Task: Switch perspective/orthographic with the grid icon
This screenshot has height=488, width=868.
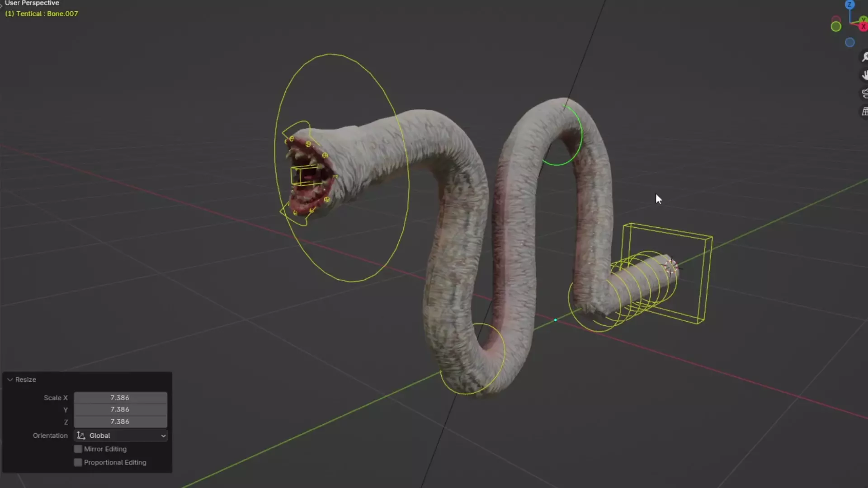Action: point(864,112)
